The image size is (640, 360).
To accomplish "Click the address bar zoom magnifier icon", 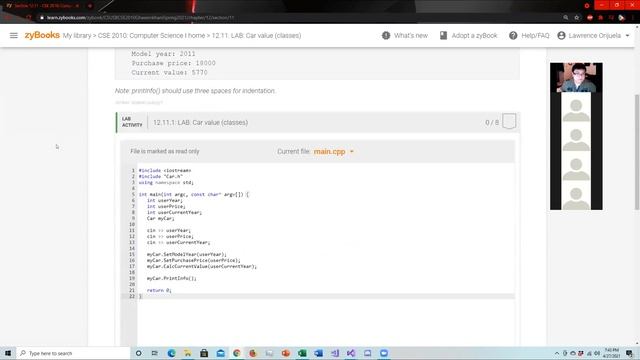I will coord(566,18).
